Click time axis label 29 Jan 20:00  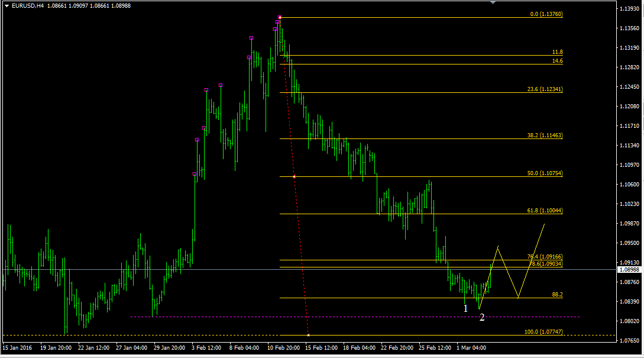point(169,348)
